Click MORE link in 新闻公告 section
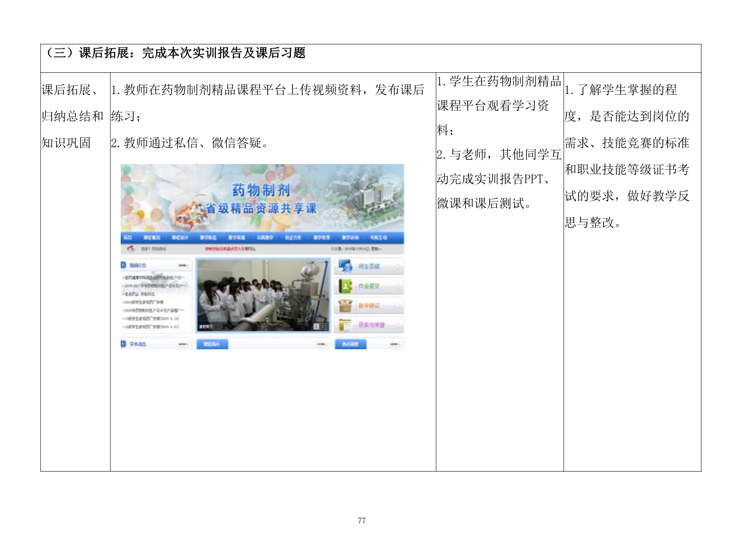This screenshot has height=534, width=756. (183, 265)
